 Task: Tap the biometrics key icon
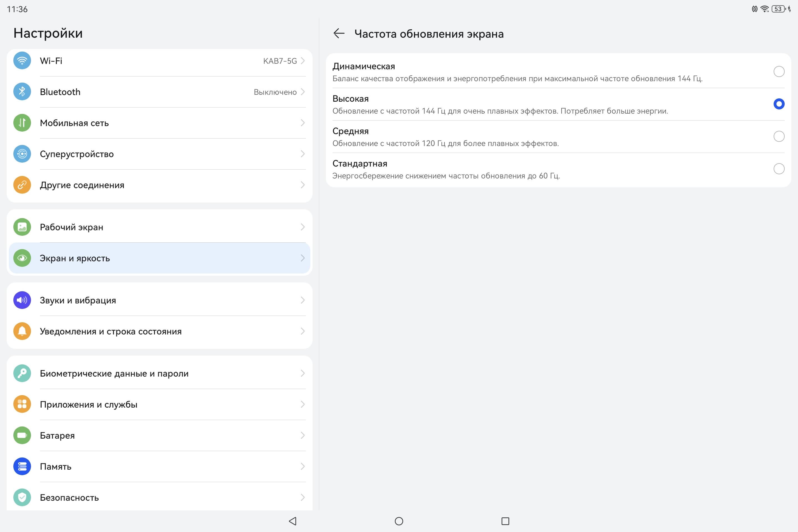tap(22, 373)
